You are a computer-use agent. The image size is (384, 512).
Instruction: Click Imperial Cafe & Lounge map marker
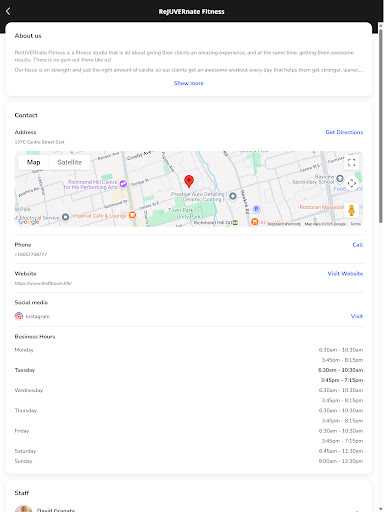(132, 215)
